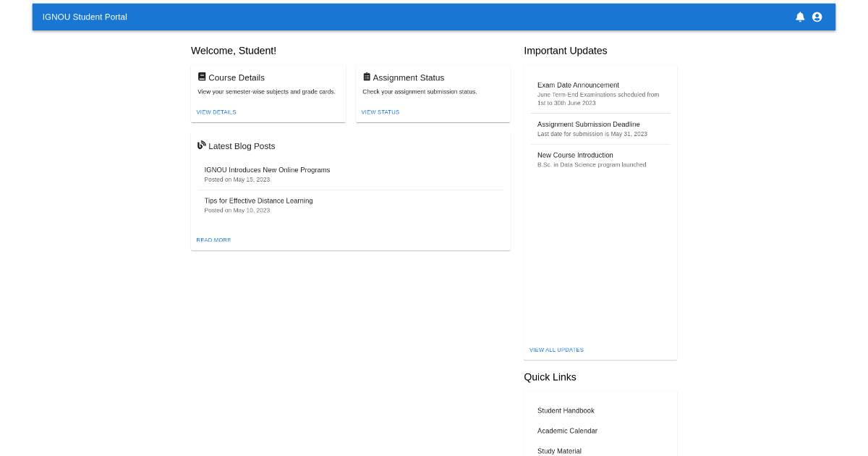Open the Student Handbook quick link
This screenshot has width=868, height=456.
tap(566, 410)
